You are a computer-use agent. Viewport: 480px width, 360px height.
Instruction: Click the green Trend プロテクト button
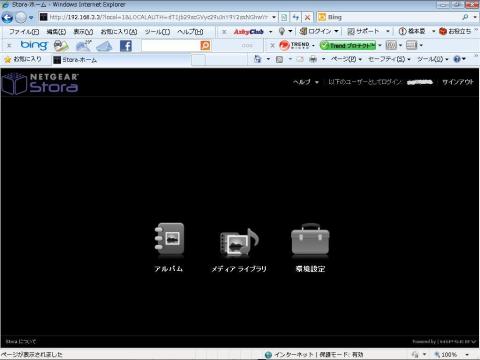[348, 45]
